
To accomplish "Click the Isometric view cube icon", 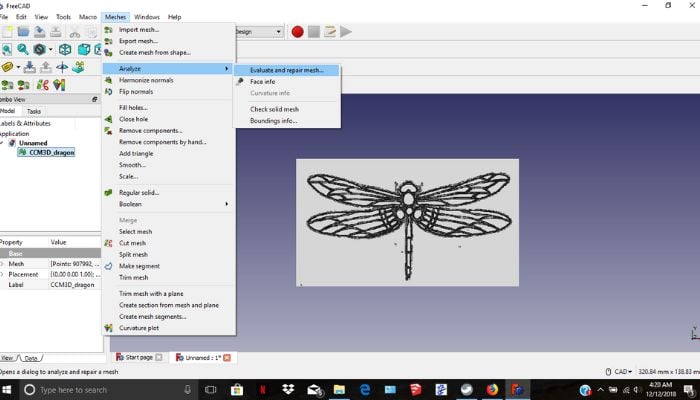I will tap(65, 49).
